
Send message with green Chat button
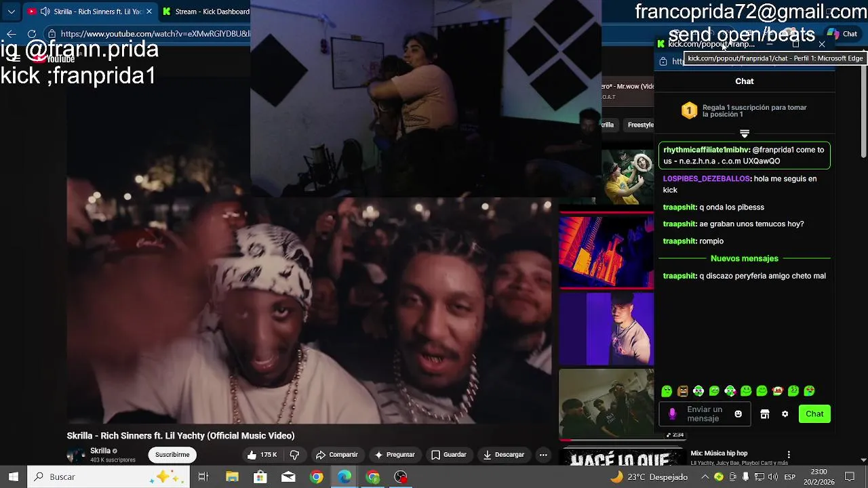click(814, 414)
